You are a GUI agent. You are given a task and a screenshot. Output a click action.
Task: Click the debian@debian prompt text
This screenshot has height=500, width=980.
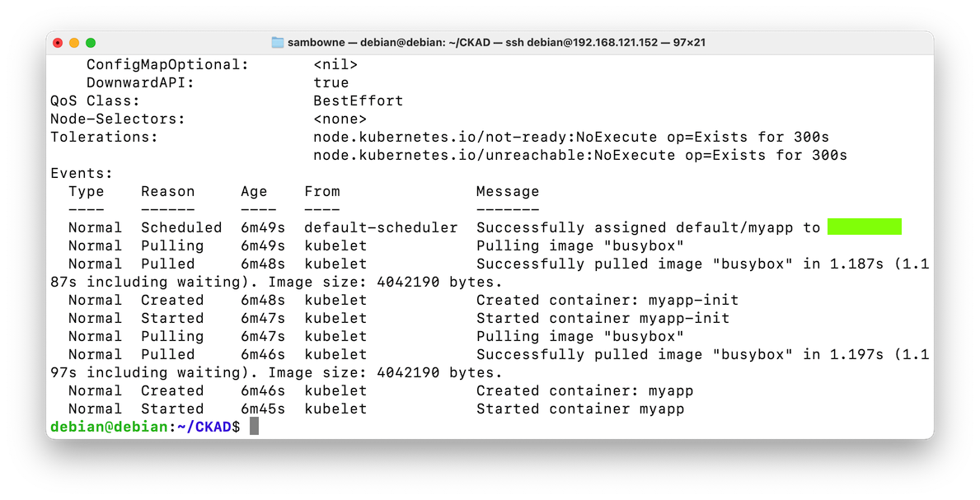click(109, 427)
